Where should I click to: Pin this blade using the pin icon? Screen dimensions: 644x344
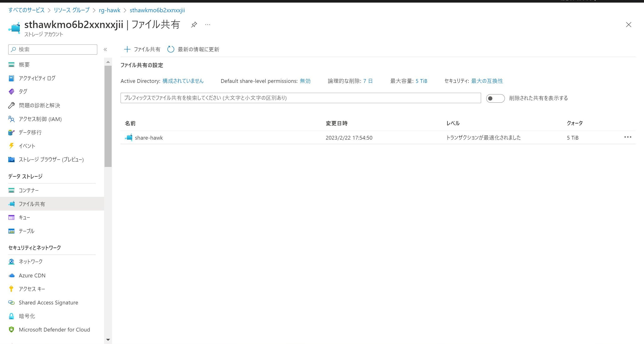click(194, 24)
